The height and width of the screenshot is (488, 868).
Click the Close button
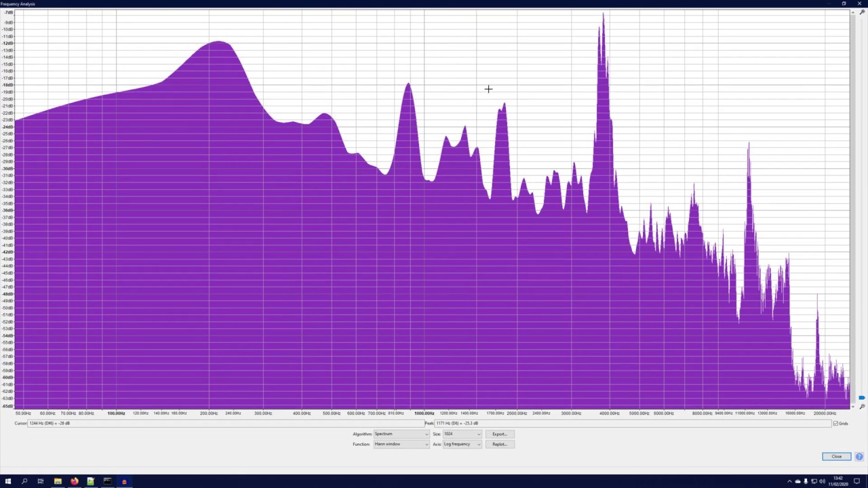click(837, 456)
